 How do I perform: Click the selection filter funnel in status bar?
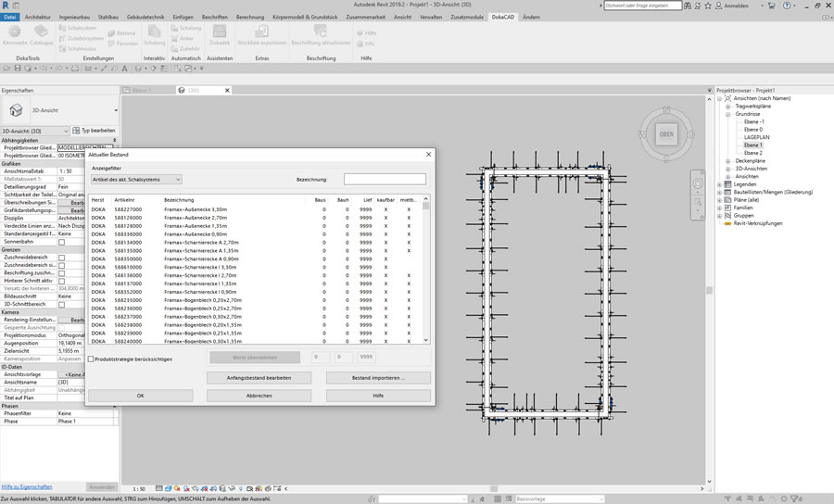pyautogui.click(x=795, y=498)
